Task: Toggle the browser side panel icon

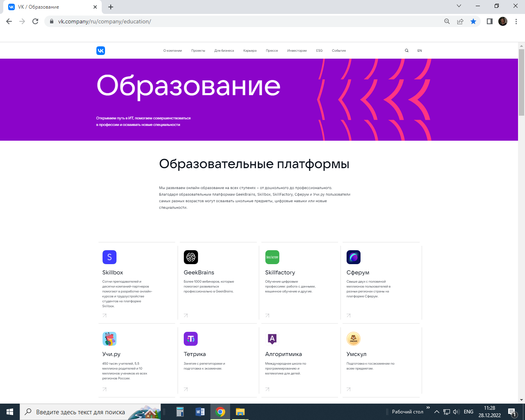Action: 489,21
